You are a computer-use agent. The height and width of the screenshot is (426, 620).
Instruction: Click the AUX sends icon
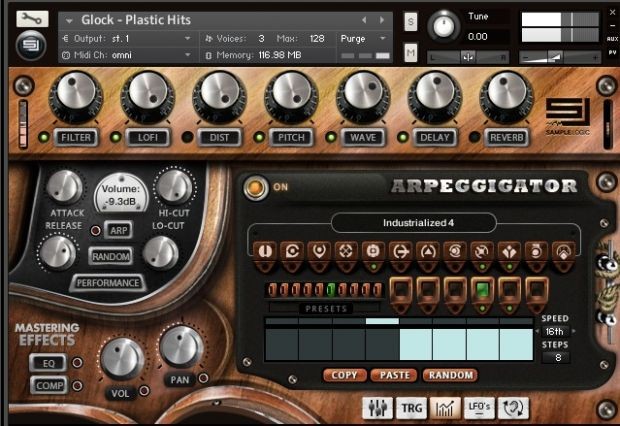(x=612, y=39)
